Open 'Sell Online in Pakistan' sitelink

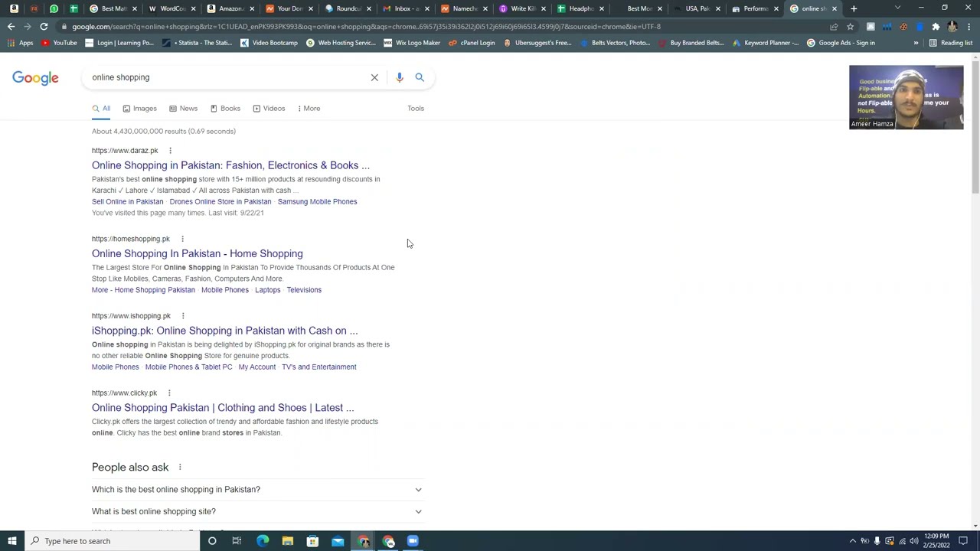pyautogui.click(x=127, y=202)
